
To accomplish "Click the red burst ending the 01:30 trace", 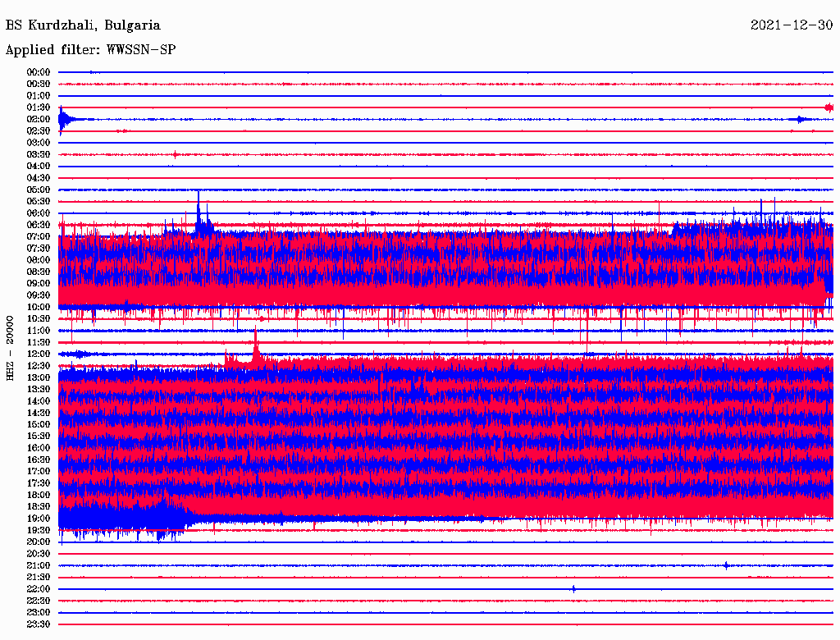I will (829, 107).
